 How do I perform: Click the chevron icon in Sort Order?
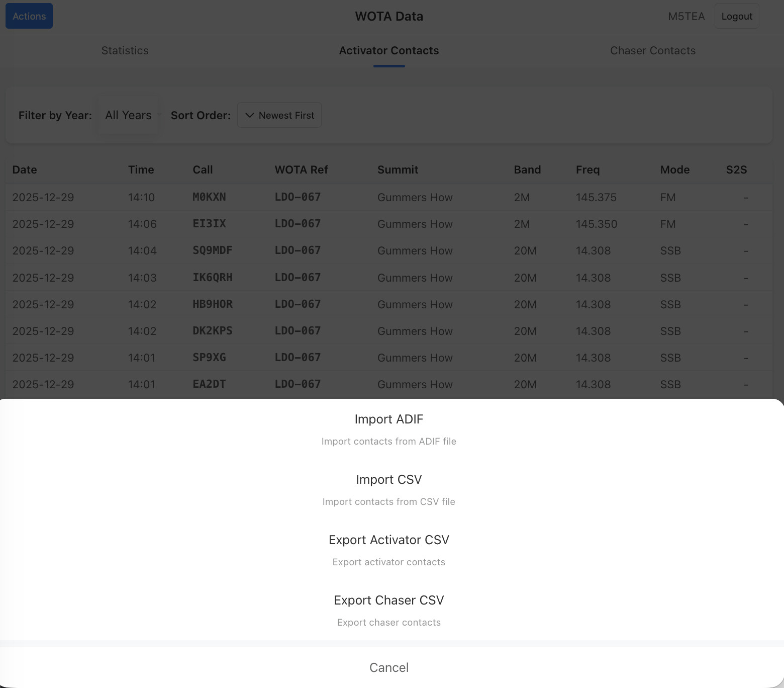(x=249, y=115)
